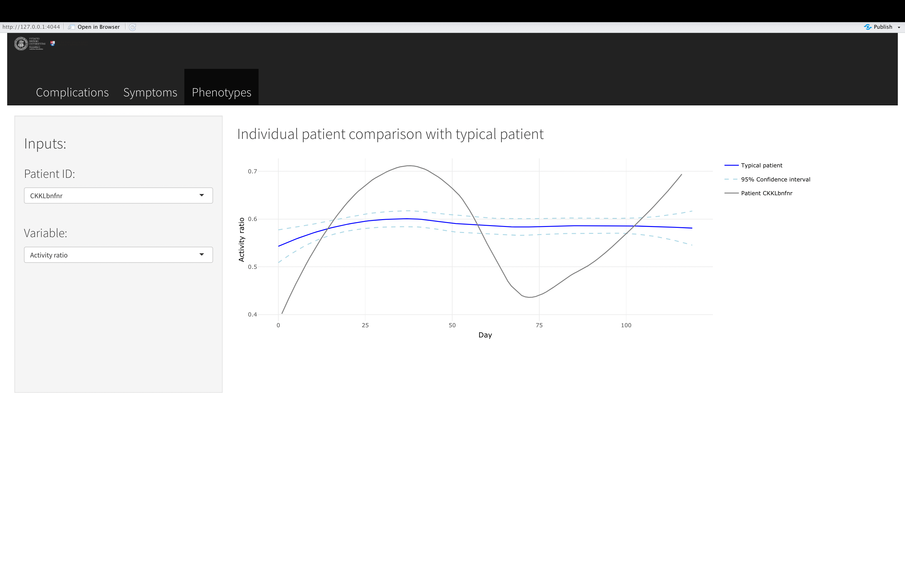Viewport: 905px width, 588px height.
Task: Click the blue Publish icon
Action: (868, 27)
